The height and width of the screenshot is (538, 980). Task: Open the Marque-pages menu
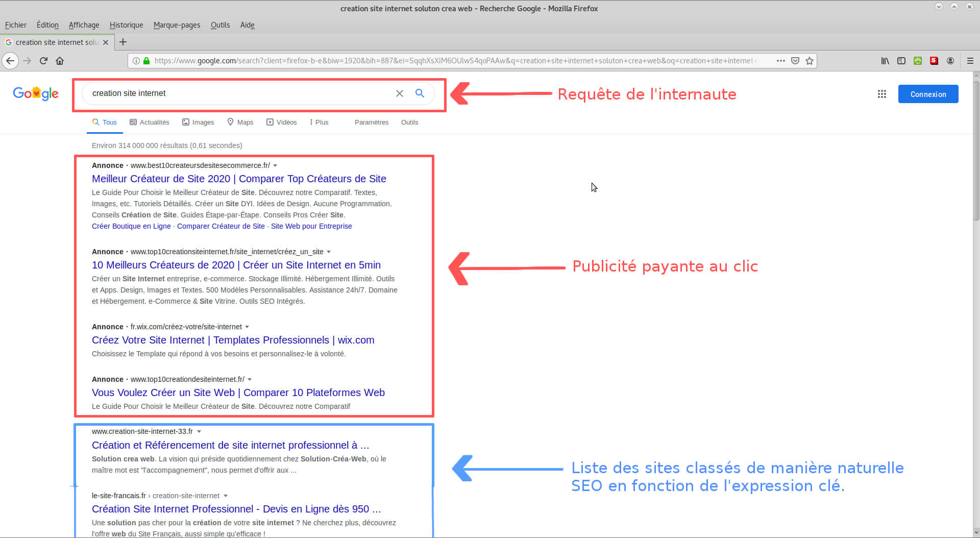(x=177, y=25)
